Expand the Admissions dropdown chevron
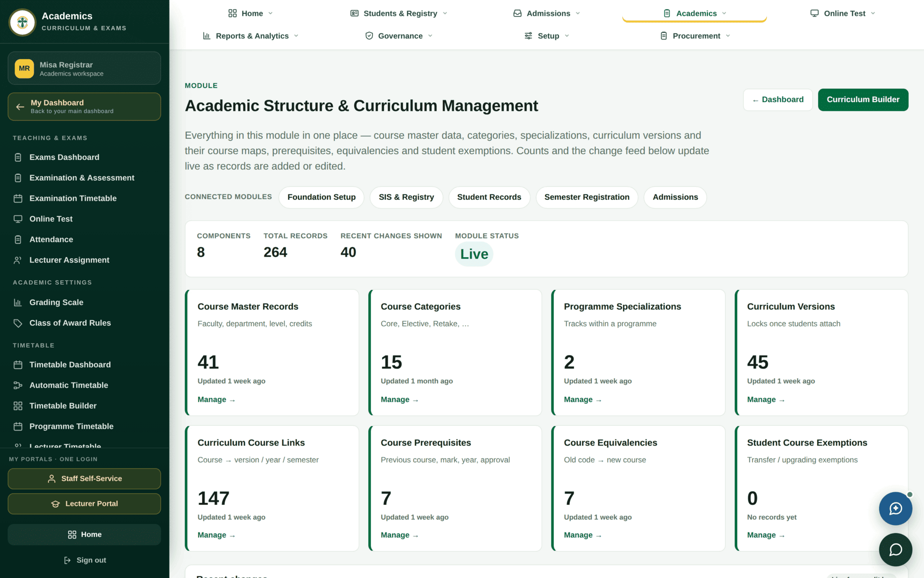The height and width of the screenshot is (578, 924). coord(578,13)
